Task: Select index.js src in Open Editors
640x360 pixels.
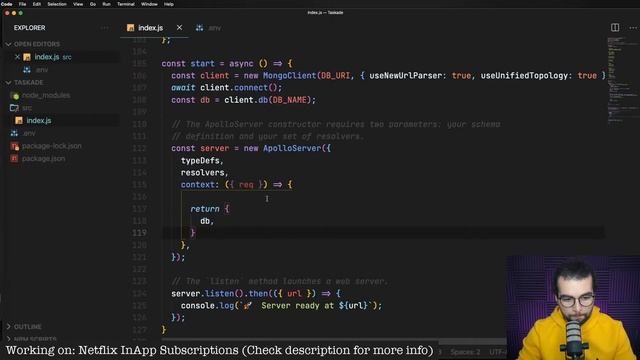Action: 53,57
